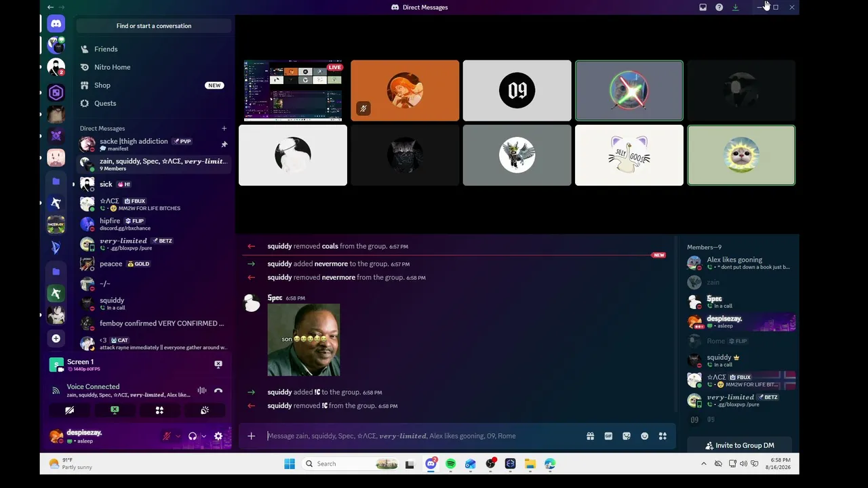Open the group DM with 9 Members
The image size is (868, 488).
153,164
